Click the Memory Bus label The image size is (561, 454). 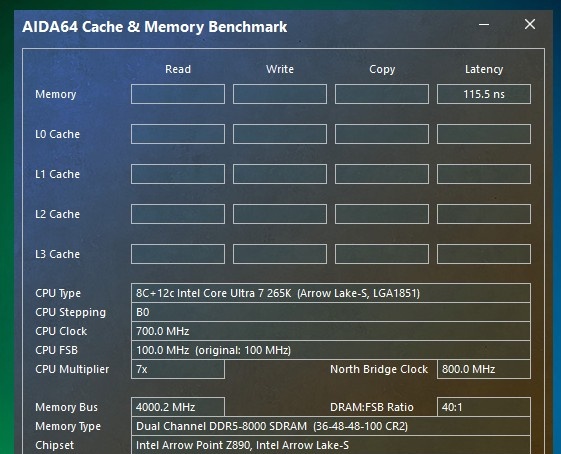tap(66, 407)
